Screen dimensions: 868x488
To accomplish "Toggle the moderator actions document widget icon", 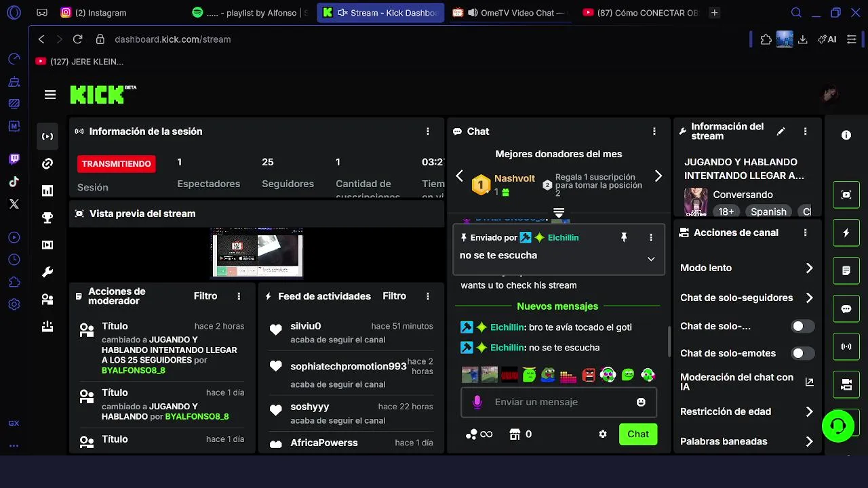I will (846, 270).
